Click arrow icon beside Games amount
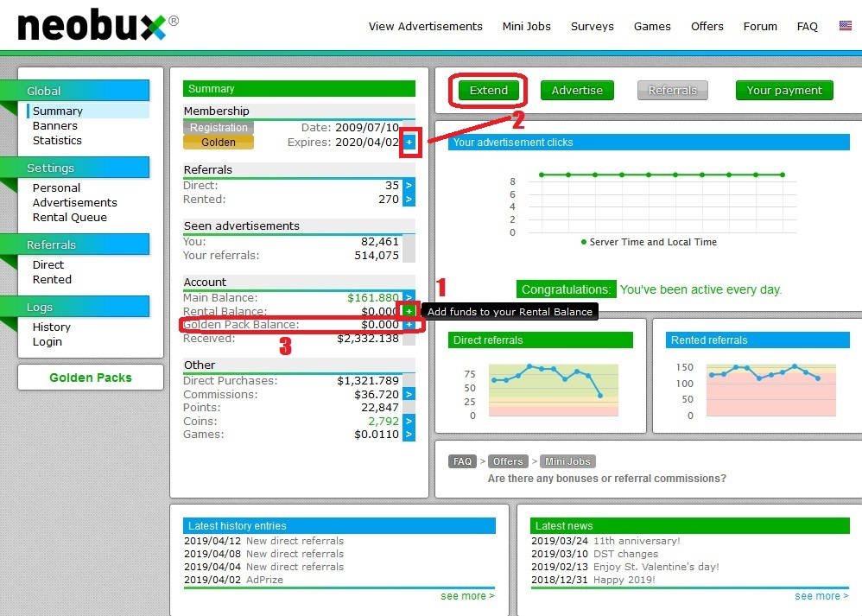862x616 pixels. pyautogui.click(x=409, y=435)
